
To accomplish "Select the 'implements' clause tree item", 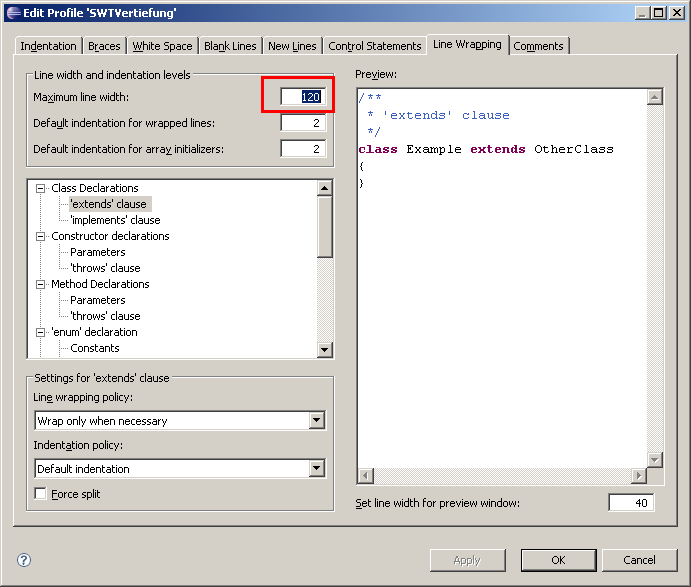I will 115,220.
